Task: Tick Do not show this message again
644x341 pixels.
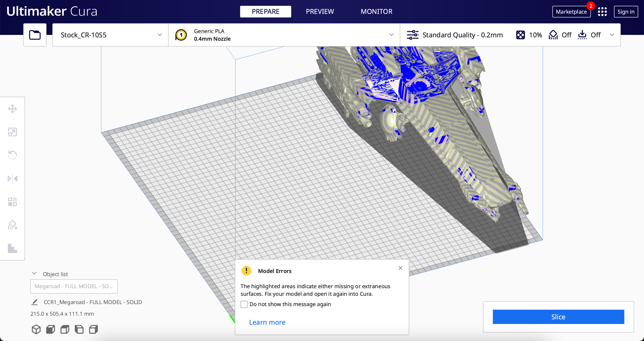Action: tap(244, 304)
